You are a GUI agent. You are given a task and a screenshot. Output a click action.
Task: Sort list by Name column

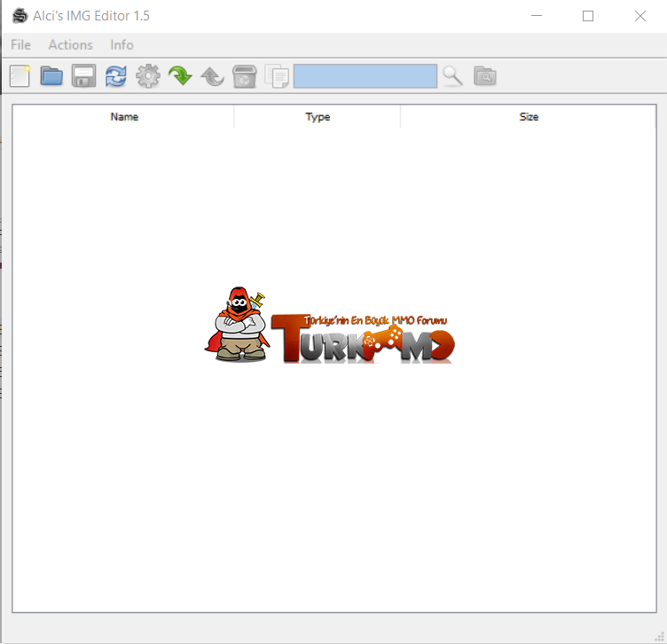coord(124,116)
